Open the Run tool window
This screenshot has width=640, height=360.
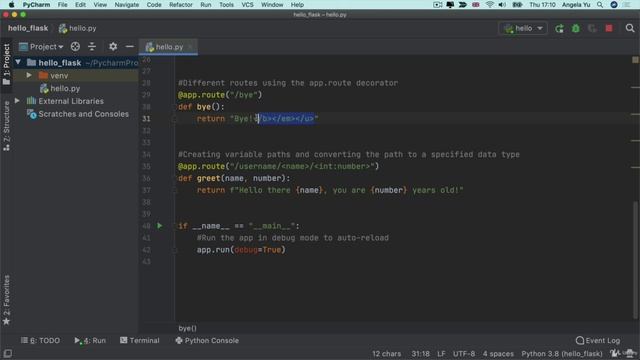[x=90, y=340]
